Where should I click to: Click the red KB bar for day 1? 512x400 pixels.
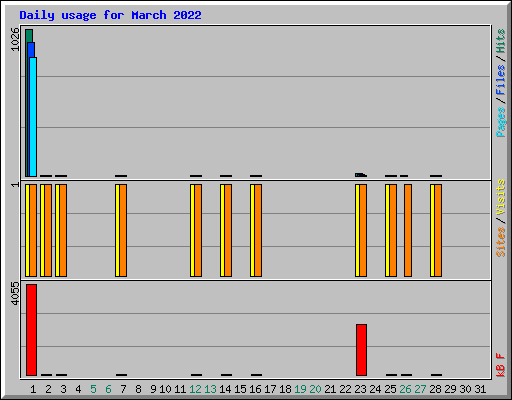[31, 330]
